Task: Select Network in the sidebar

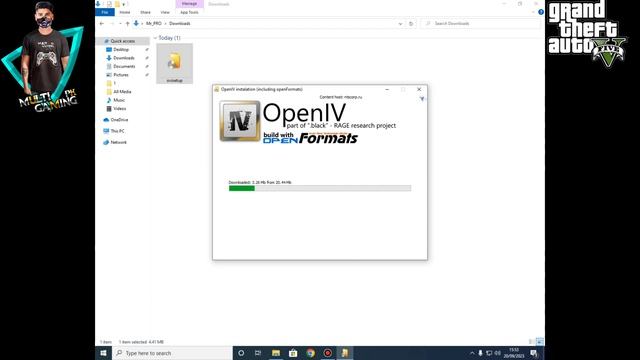Action: [x=118, y=142]
